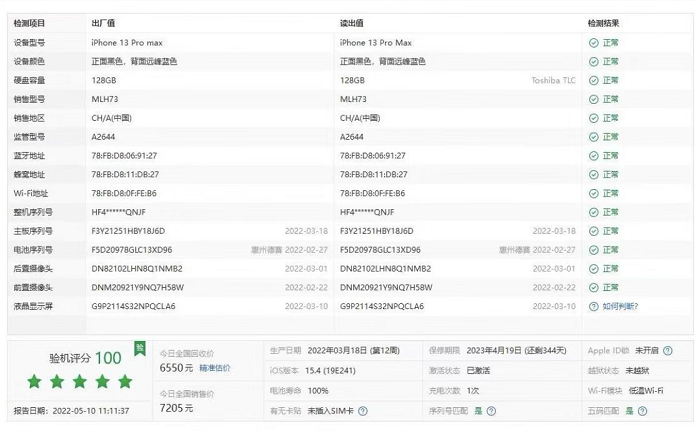Select the 整机序列号 row label

click(x=33, y=213)
